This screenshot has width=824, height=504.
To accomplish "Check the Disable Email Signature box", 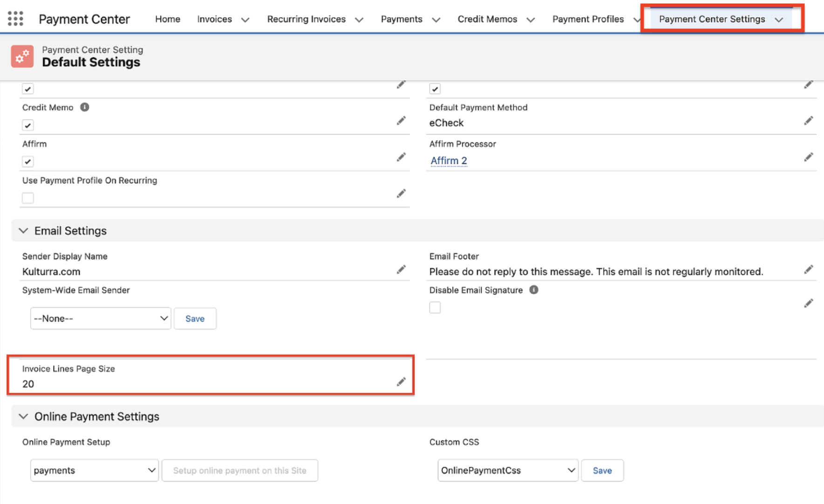I will [x=435, y=308].
